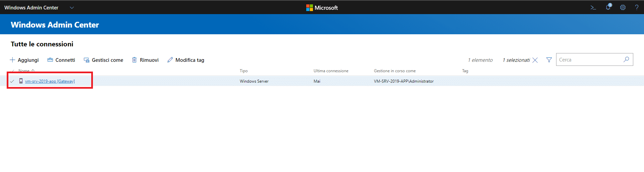Click the Aggiungi button

point(24,60)
